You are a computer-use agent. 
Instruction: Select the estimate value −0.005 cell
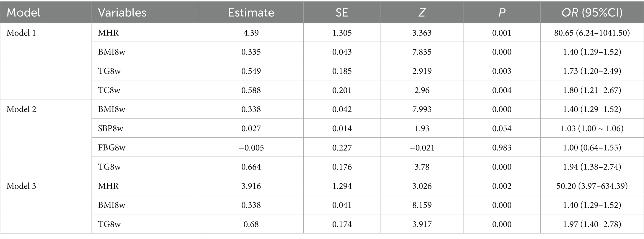click(x=251, y=148)
